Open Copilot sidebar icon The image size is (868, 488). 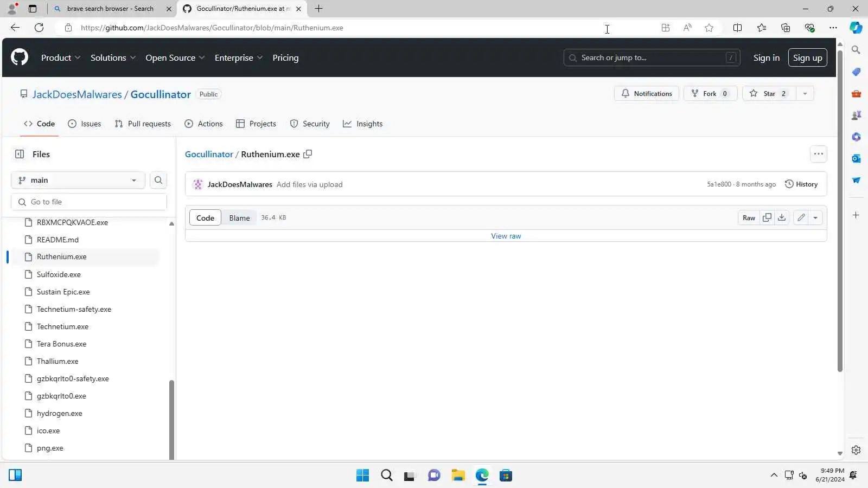tap(856, 28)
